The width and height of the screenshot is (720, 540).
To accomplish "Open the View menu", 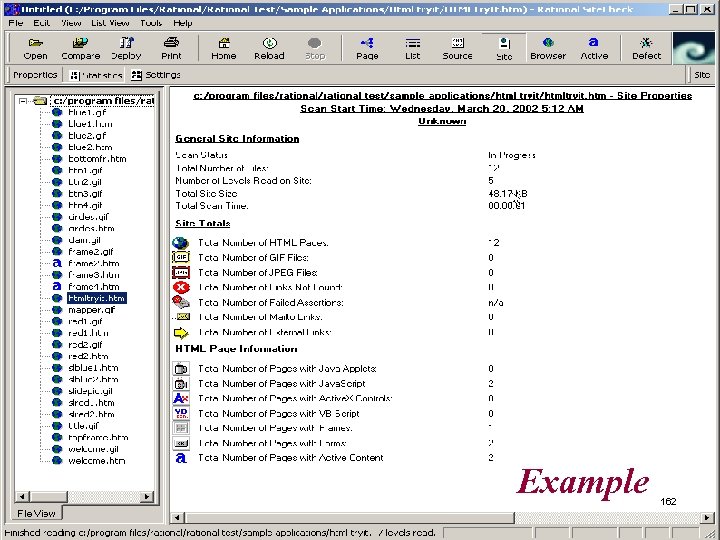I will coord(71,23).
